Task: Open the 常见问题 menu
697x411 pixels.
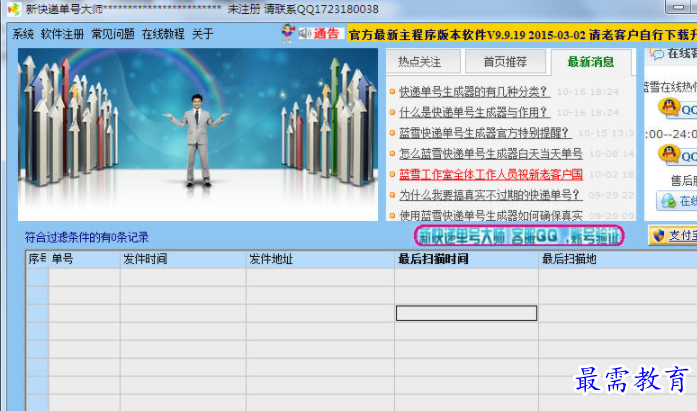Action: [x=113, y=34]
